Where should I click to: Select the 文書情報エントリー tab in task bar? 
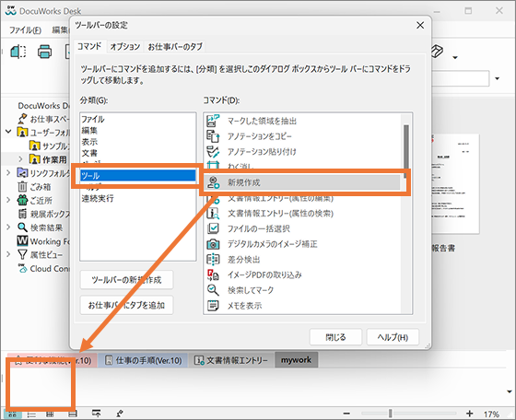point(231,360)
